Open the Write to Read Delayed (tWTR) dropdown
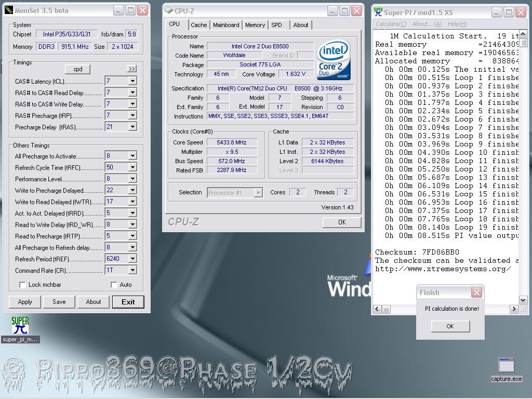This screenshot has height=399, width=532. [132, 202]
